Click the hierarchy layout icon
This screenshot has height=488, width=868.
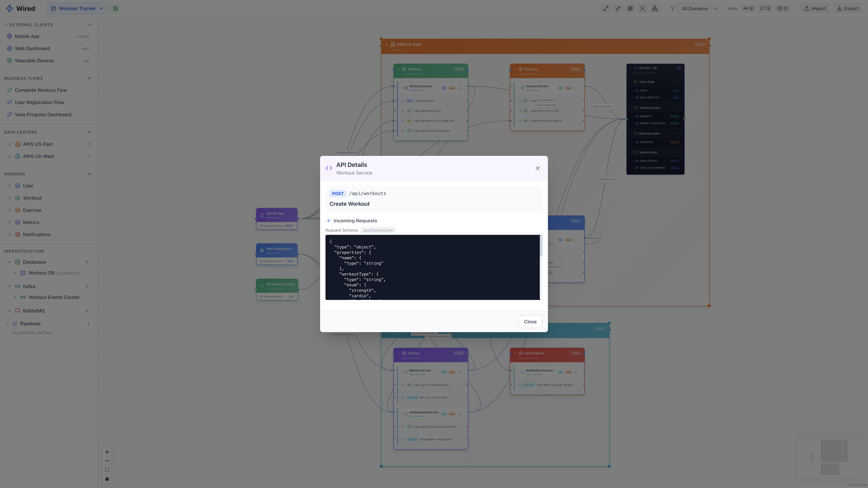654,9
